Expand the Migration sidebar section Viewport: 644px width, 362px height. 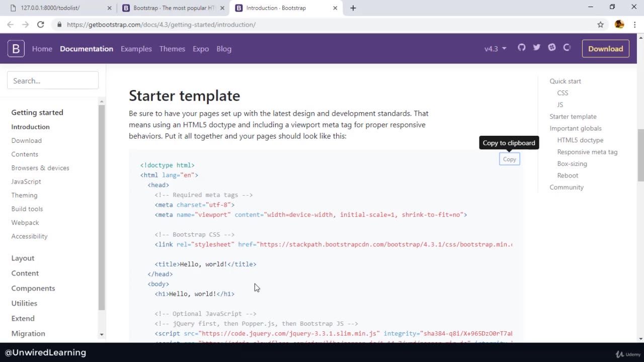(x=28, y=333)
